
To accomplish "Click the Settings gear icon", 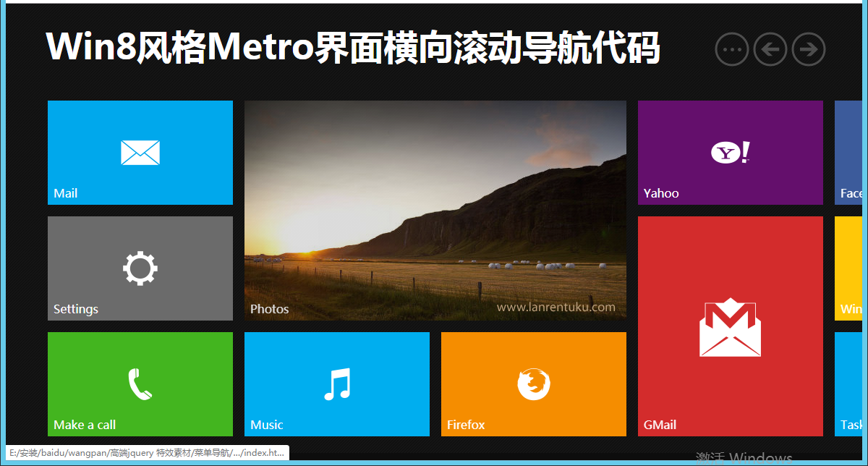I will pos(140,268).
